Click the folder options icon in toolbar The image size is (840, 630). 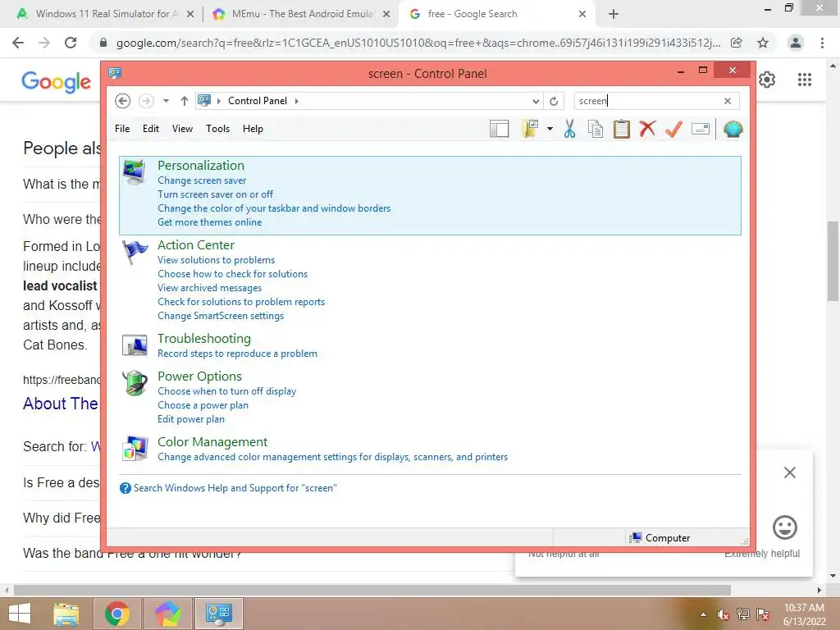(530, 129)
